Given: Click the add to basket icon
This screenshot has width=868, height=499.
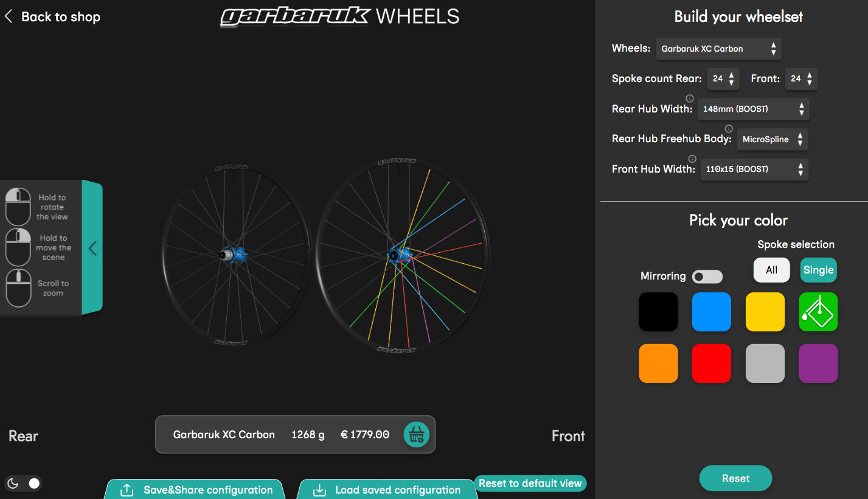Looking at the screenshot, I should click(x=417, y=435).
